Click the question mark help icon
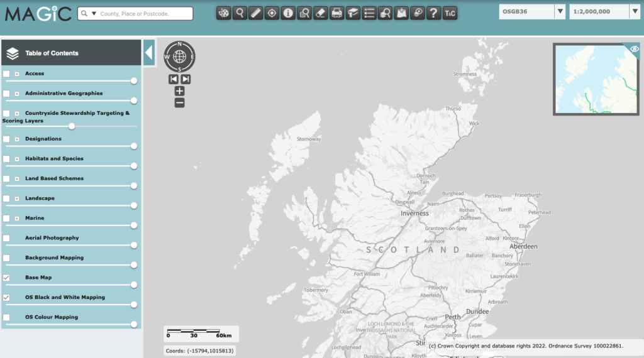Screen dimensions: 644x358 (433, 13)
